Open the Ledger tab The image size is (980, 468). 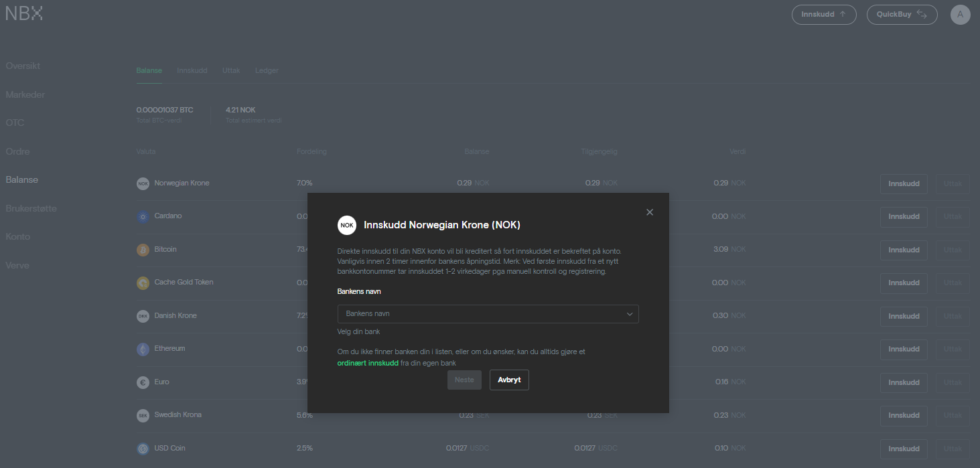pyautogui.click(x=267, y=70)
